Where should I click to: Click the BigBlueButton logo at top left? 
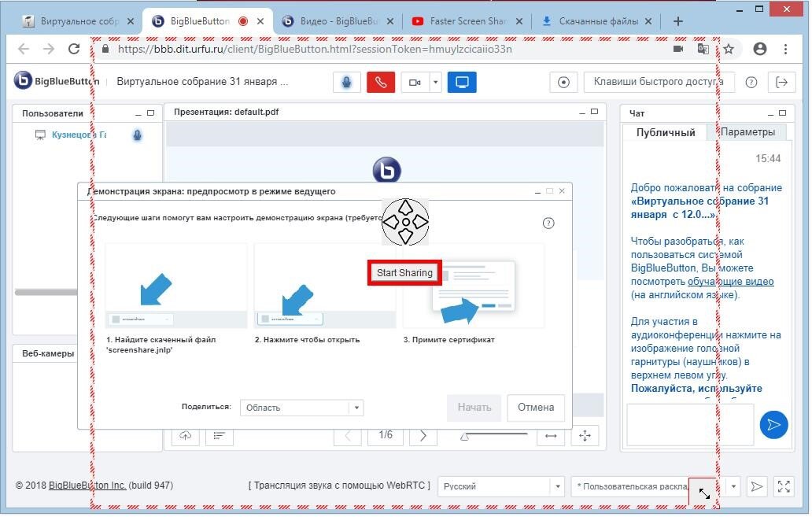click(56, 81)
